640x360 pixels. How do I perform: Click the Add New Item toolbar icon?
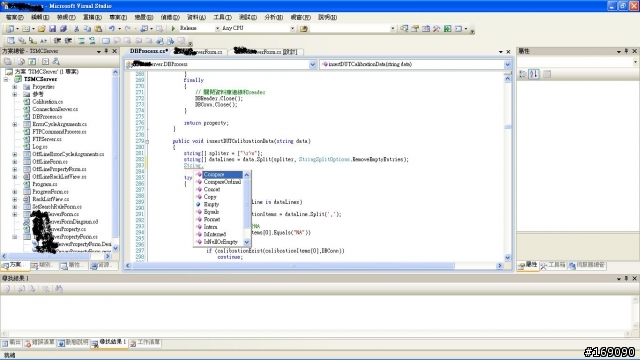pos(26,29)
